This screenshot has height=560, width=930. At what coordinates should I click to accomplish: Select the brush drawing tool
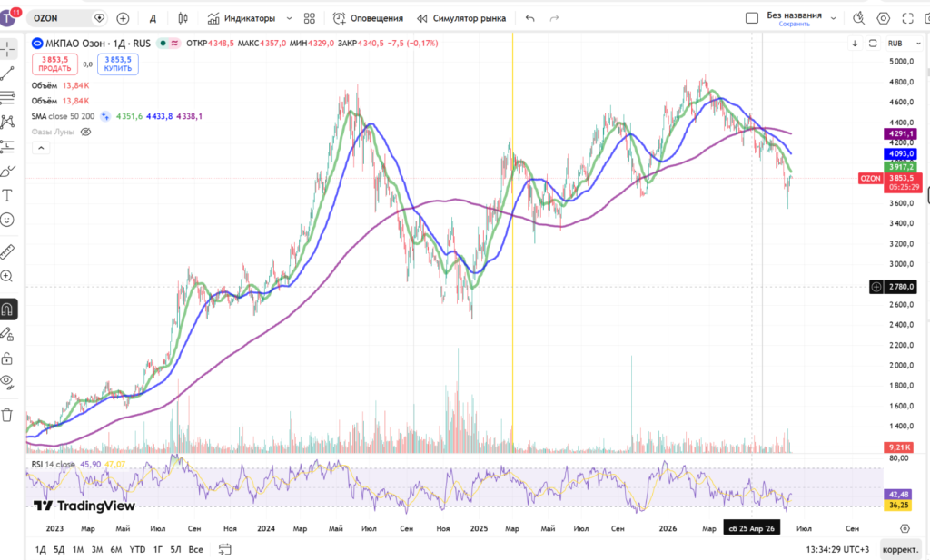pos(7,172)
